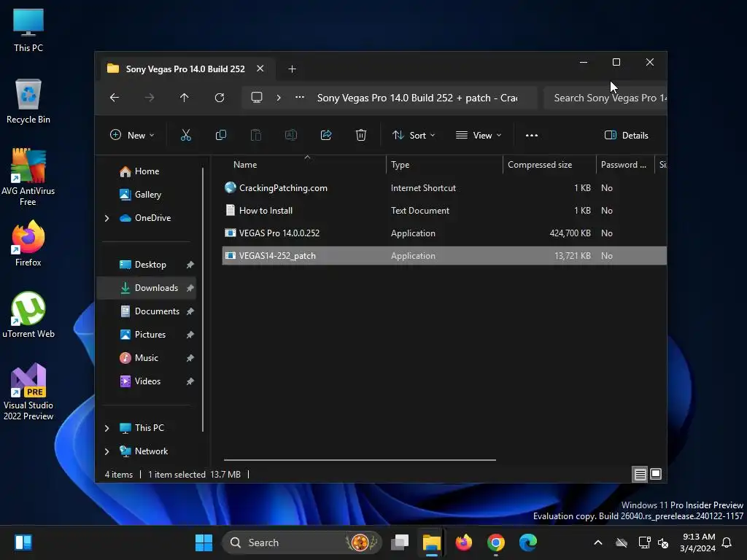Select Visual Studio 2022 Preview shortcut
The height and width of the screenshot is (560, 747).
point(28,392)
